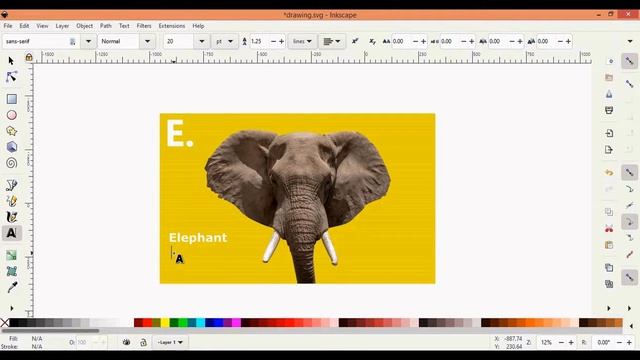Image resolution: width=640 pixels, height=360 pixels.
Task: Toggle current layer visibility eye
Action: click(x=127, y=342)
